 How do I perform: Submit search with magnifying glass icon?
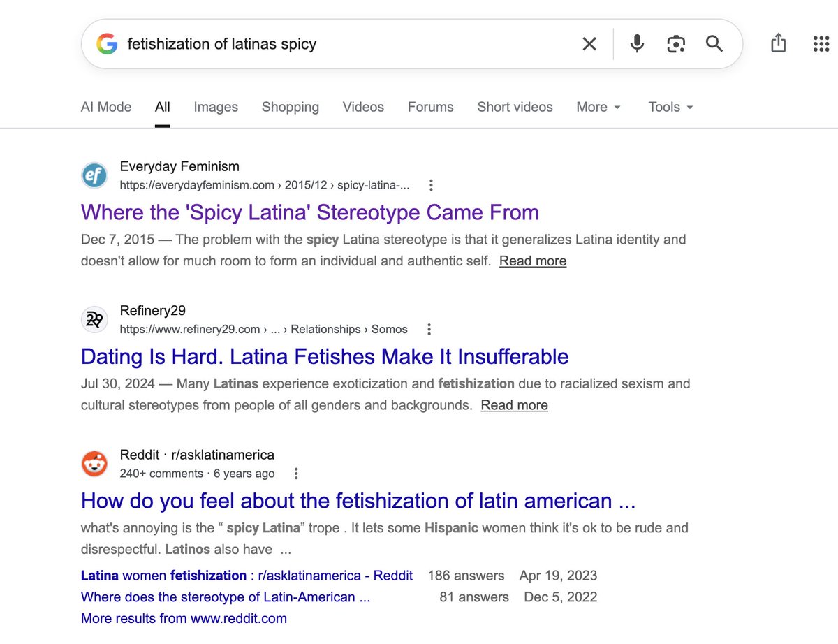pos(714,44)
